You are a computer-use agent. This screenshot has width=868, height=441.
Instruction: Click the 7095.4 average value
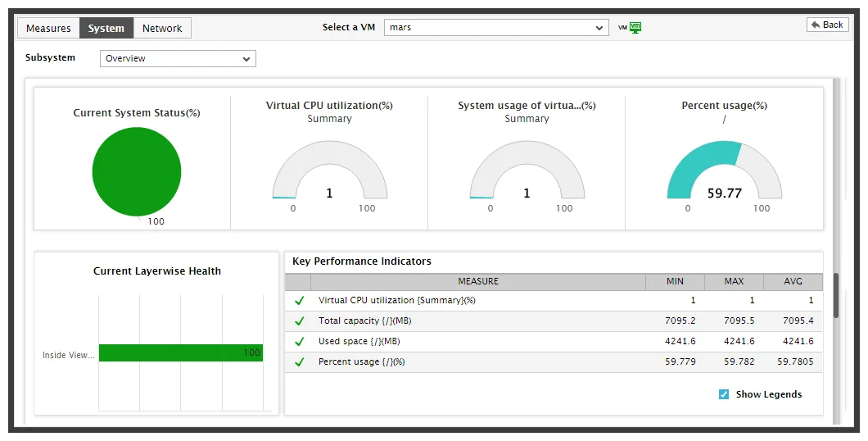point(798,321)
